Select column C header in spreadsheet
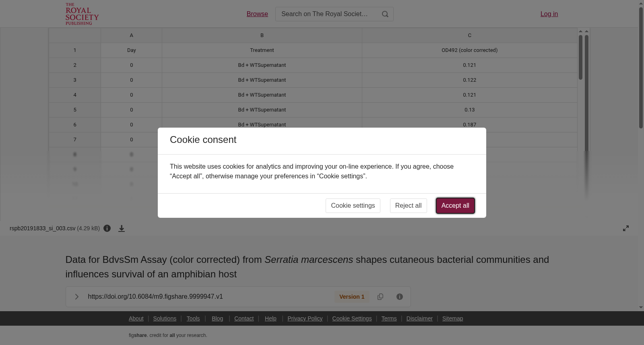Screen dimensions: 644x345 tap(469, 35)
